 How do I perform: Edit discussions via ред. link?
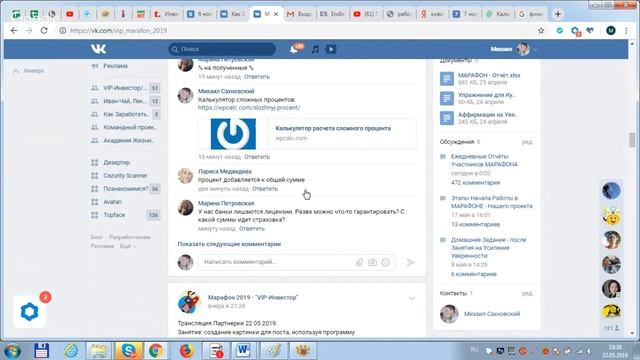coord(527,142)
